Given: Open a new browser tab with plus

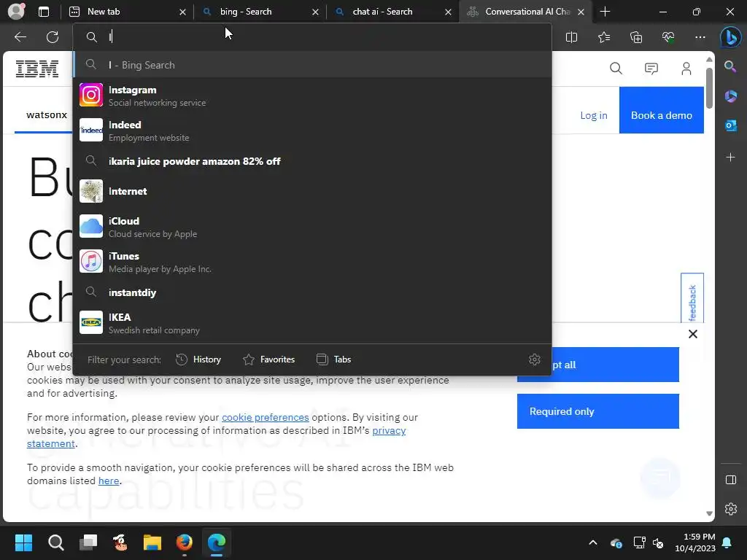Looking at the screenshot, I should [605, 12].
